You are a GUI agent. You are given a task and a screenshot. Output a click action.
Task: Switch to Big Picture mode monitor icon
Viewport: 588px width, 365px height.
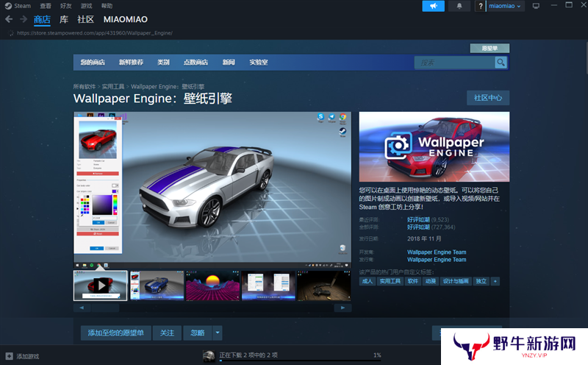click(536, 6)
